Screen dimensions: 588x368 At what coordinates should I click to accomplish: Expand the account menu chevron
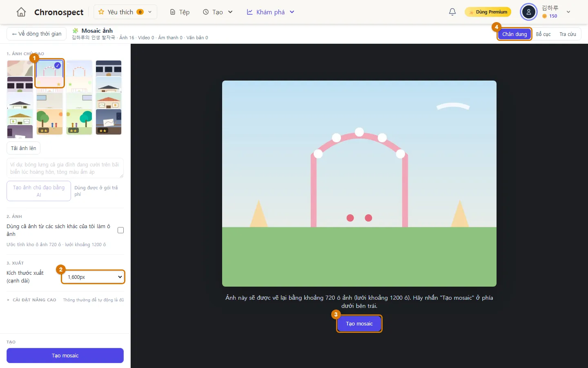point(568,12)
